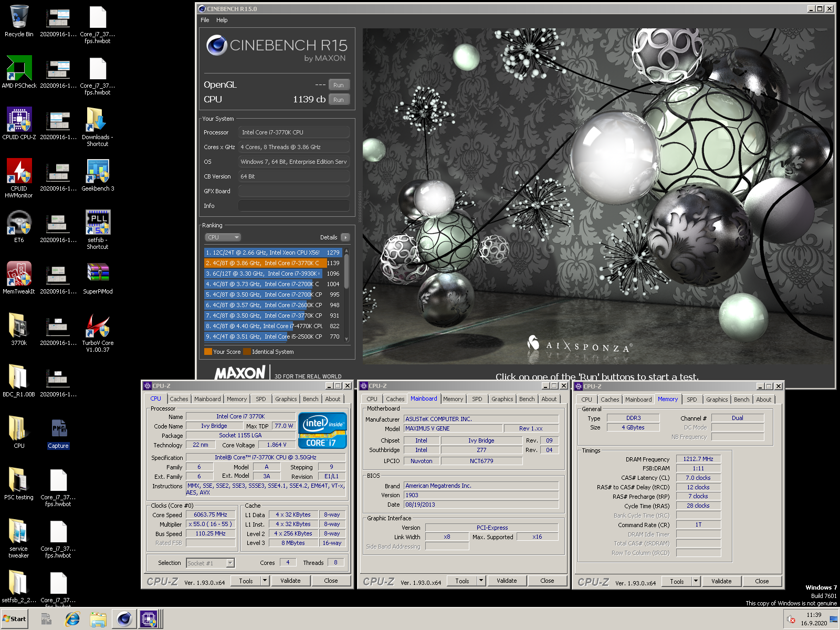Launch SuperPiMod desktop icon
This screenshot has height=630, width=840.
click(98, 278)
